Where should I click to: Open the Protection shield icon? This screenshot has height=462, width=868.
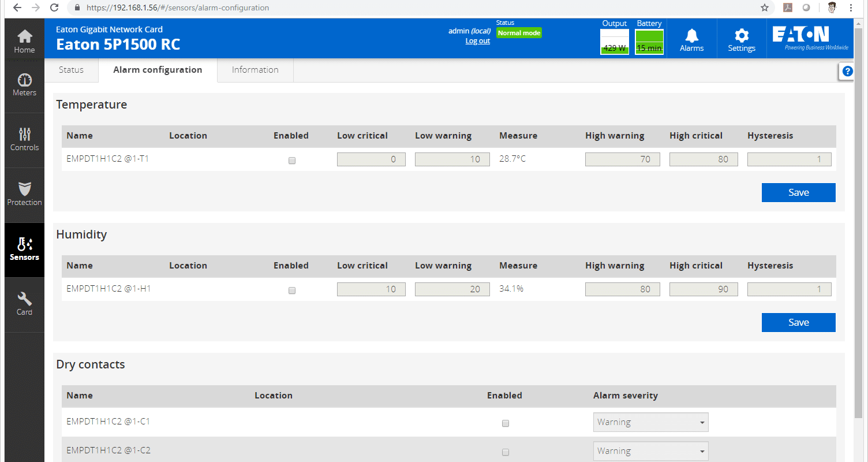[24, 189]
